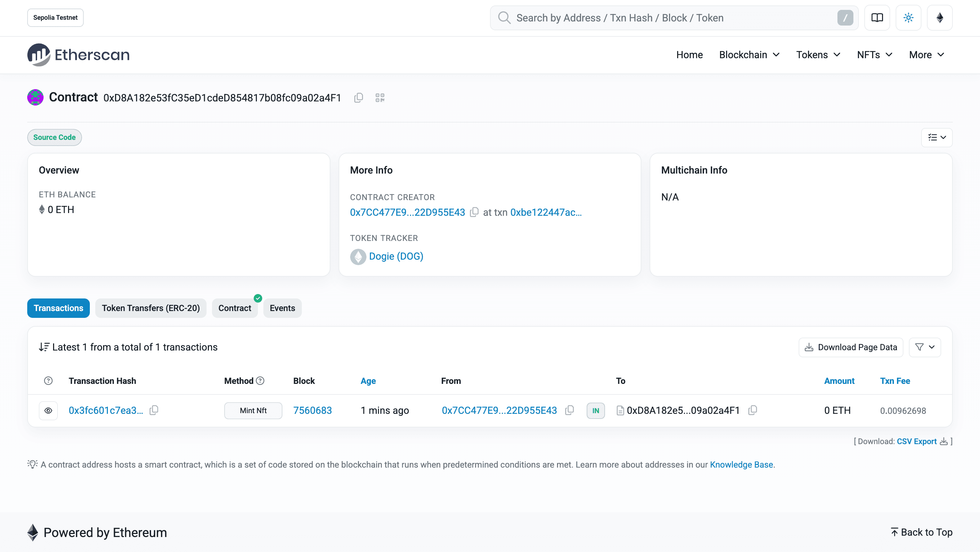980x552 pixels.
Task: Expand the NFTs menu
Action: point(874,55)
